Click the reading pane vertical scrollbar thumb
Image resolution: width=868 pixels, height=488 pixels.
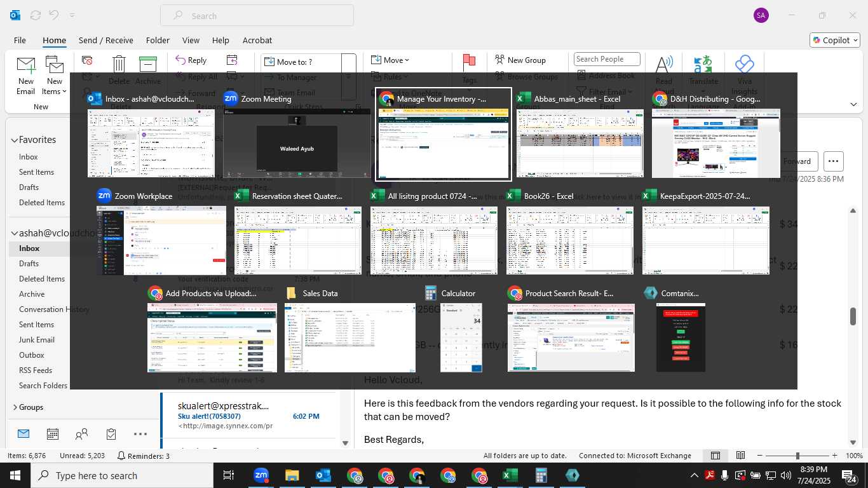[853, 316]
